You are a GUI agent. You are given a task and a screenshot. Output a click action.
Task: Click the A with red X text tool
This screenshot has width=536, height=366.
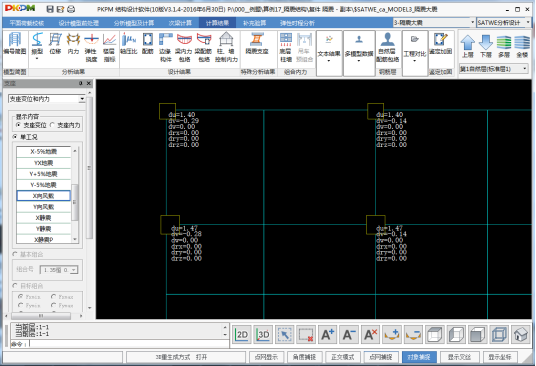click(370, 335)
